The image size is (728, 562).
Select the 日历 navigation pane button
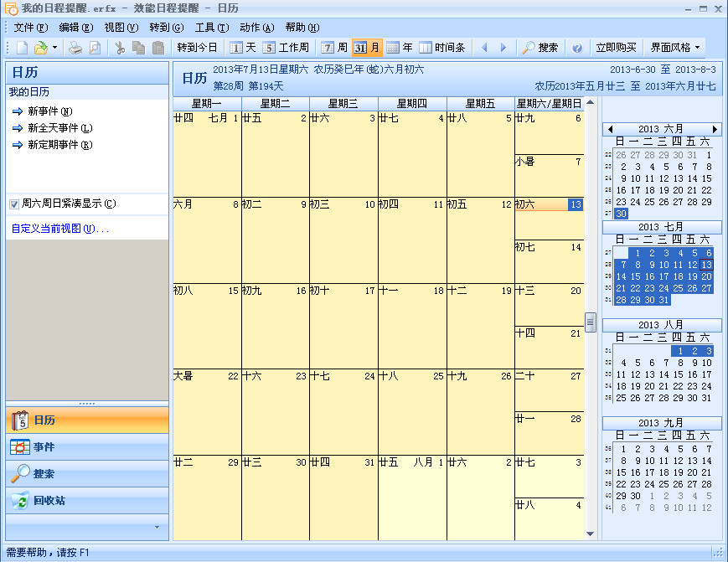(87, 420)
